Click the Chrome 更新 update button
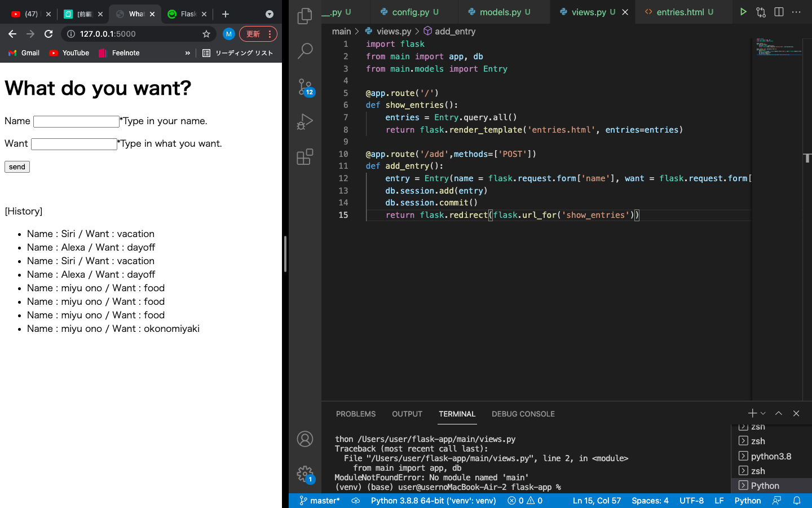The height and width of the screenshot is (508, 812). click(258, 34)
